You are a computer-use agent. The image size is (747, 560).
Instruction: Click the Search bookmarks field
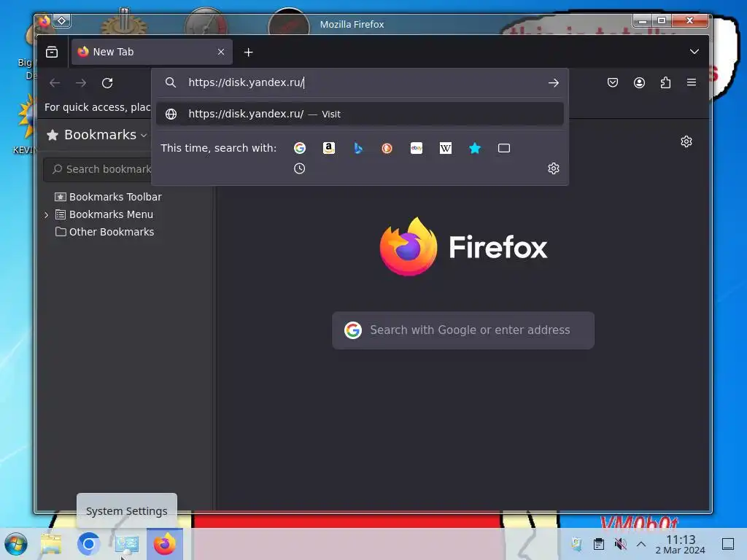coord(98,169)
